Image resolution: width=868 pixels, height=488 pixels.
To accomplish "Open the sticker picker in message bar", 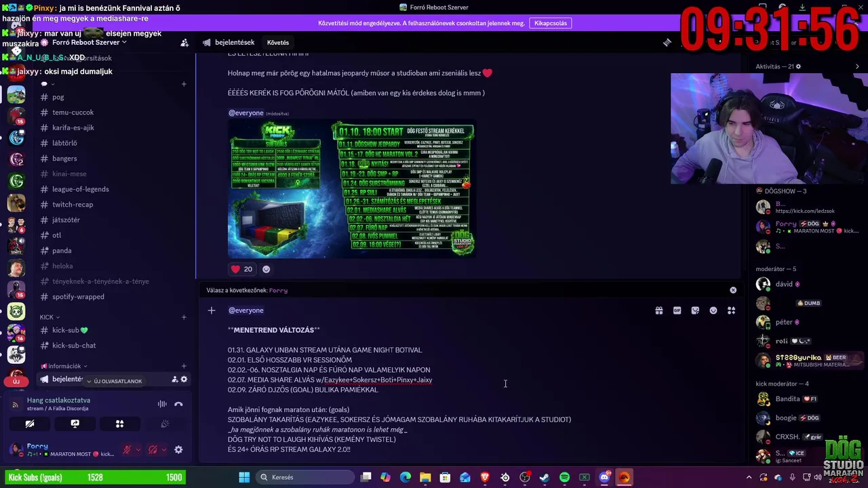I will click(x=695, y=310).
